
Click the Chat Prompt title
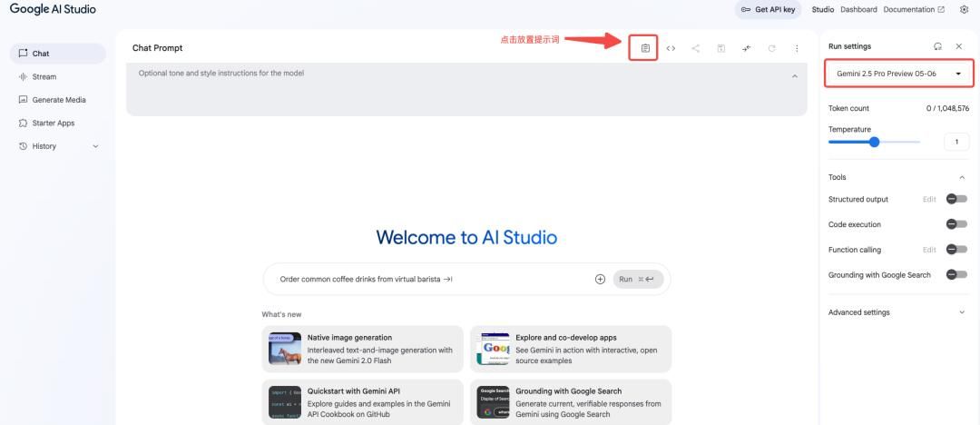tap(158, 48)
